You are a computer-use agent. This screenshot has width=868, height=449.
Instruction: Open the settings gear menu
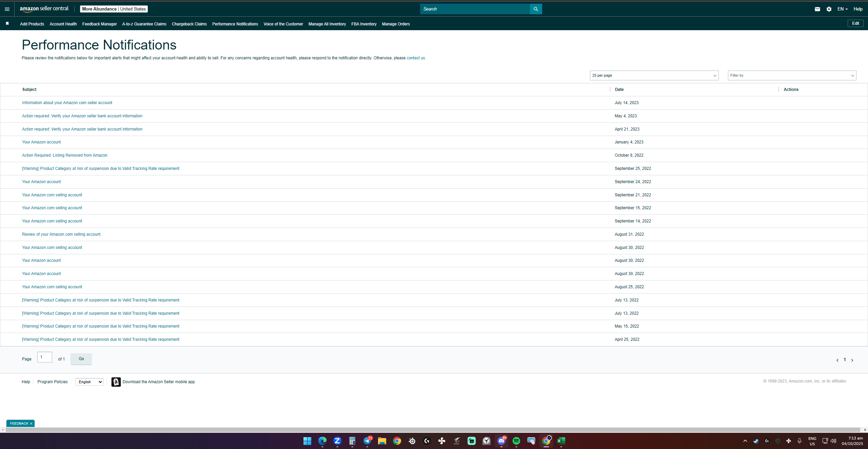pos(829,9)
